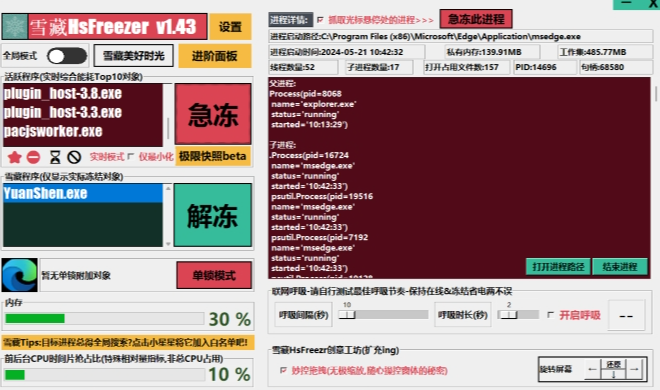Click the 实时模式 red label
The image size is (660, 390).
(106, 157)
